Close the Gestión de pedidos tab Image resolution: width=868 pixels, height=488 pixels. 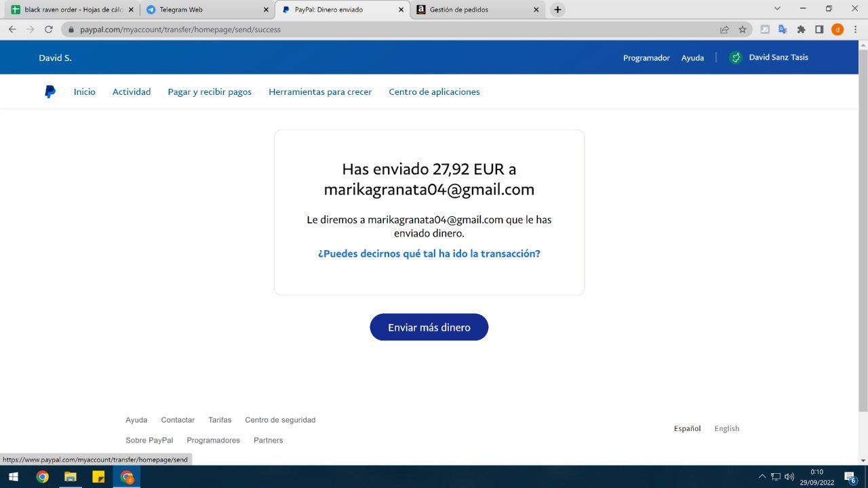536,9
